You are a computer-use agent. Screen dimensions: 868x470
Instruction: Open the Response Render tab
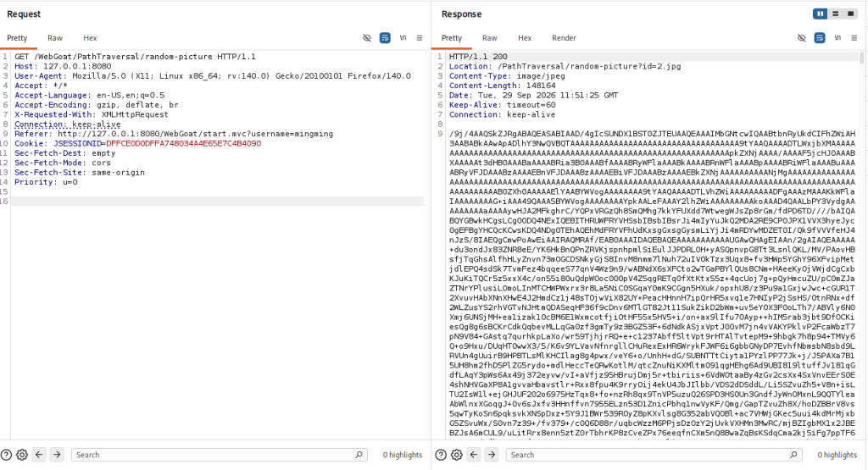[564, 38]
